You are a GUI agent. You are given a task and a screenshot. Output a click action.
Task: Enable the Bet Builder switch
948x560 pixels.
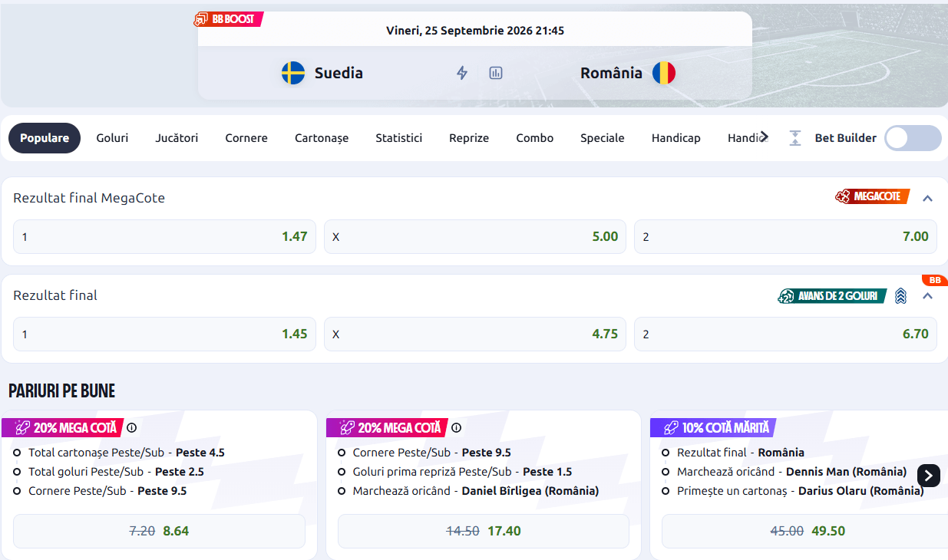[x=913, y=138]
